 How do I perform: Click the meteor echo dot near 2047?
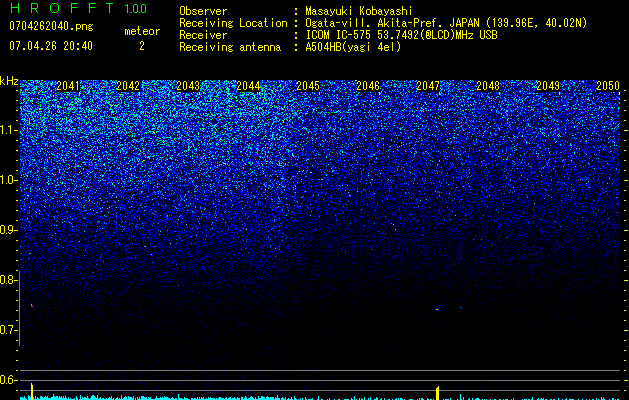pos(437,309)
